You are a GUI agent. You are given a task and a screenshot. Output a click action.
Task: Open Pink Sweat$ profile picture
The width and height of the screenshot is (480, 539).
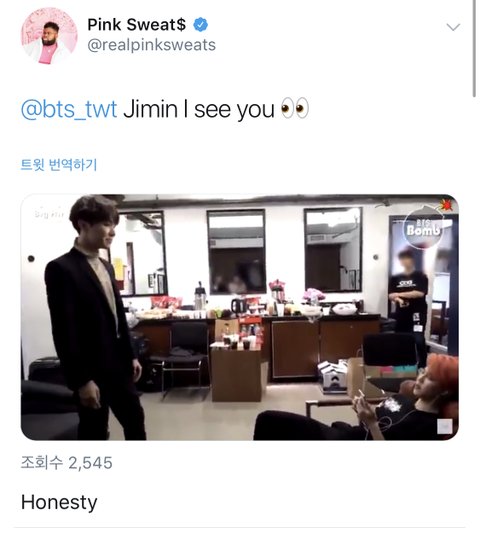[49, 36]
